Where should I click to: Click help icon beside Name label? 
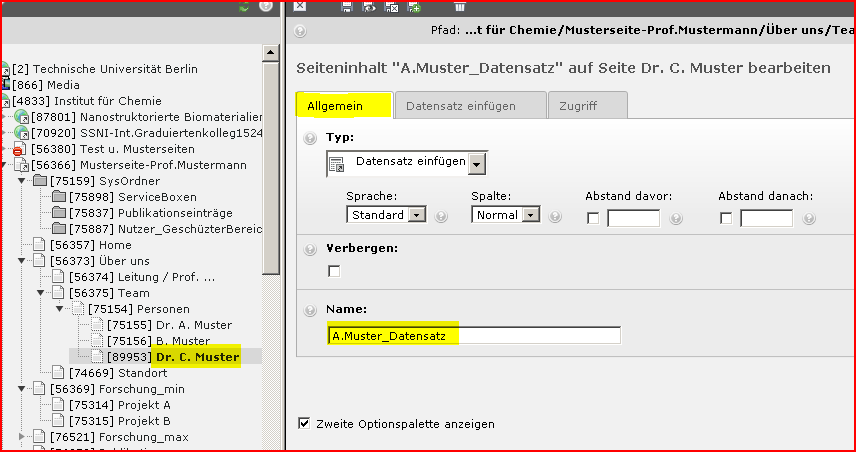pos(310,310)
